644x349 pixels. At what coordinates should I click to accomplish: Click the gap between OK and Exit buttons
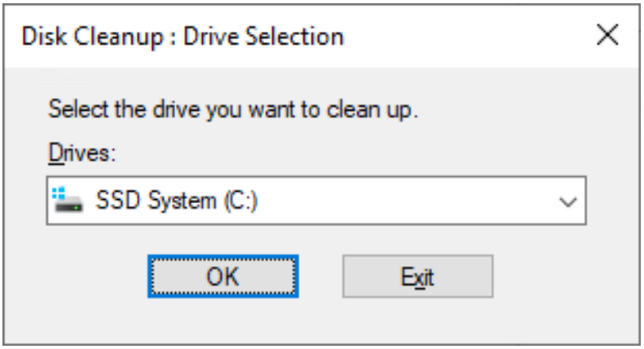click(321, 276)
